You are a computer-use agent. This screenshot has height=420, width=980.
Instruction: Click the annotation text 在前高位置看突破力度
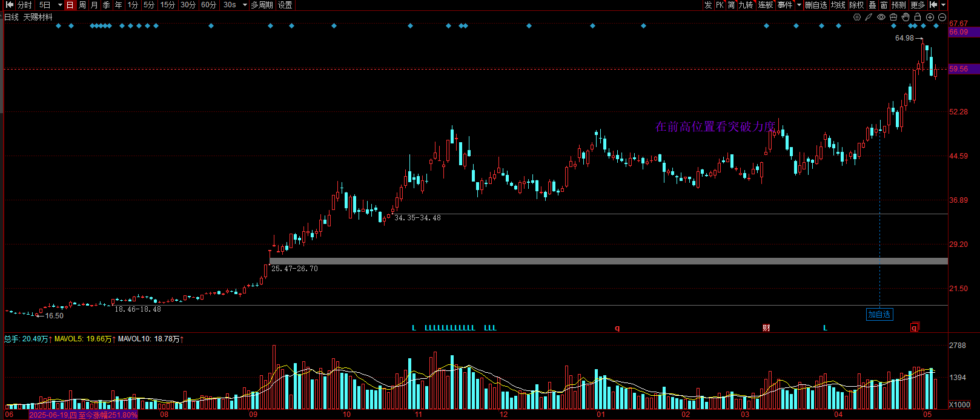pyautogui.click(x=715, y=126)
